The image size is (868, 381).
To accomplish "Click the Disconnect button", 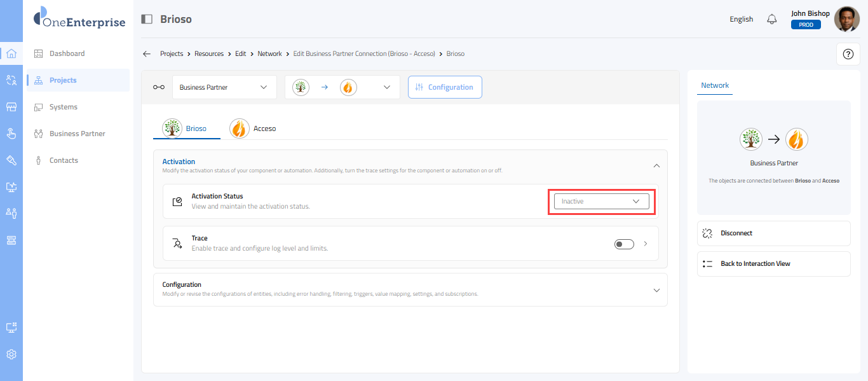I will pyautogui.click(x=773, y=233).
